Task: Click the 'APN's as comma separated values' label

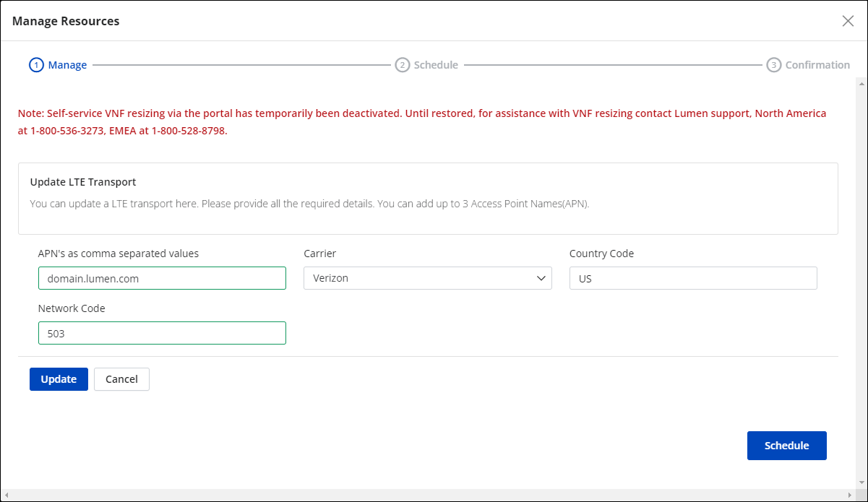Action: coord(119,254)
